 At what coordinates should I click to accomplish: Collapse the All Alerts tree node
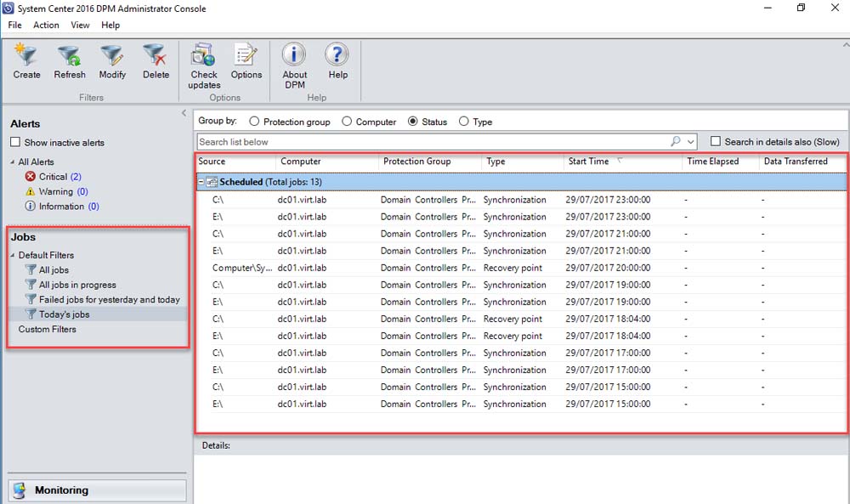[13, 162]
